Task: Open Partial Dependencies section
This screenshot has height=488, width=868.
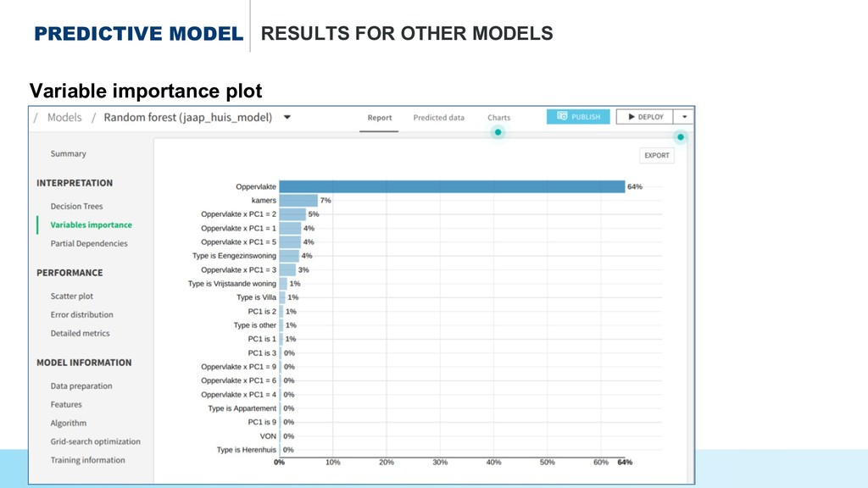Action: pos(88,243)
